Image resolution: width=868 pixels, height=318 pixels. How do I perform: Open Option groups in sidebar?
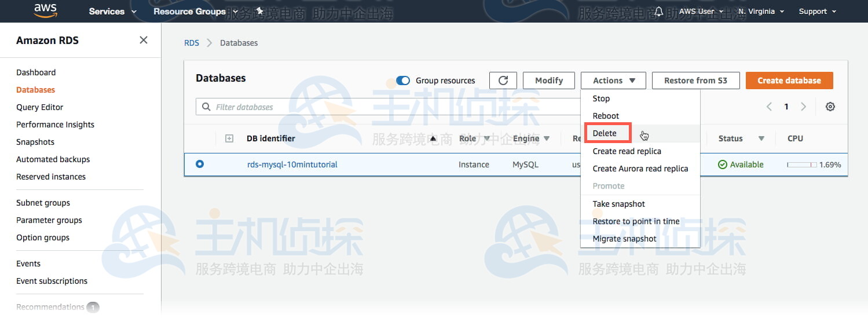pos(43,237)
